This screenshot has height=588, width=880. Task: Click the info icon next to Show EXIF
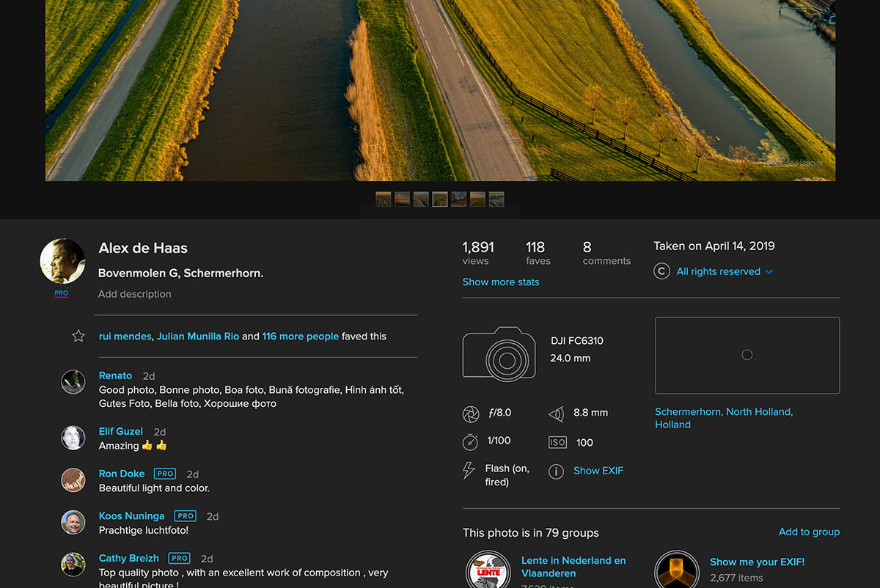point(558,471)
